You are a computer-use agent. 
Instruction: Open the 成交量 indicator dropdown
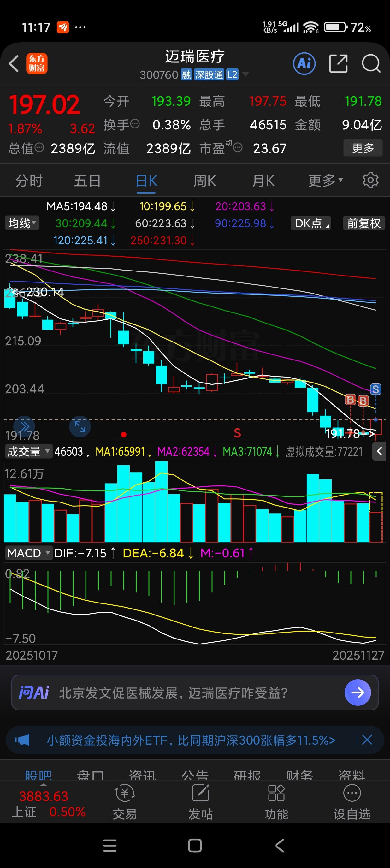(x=29, y=451)
